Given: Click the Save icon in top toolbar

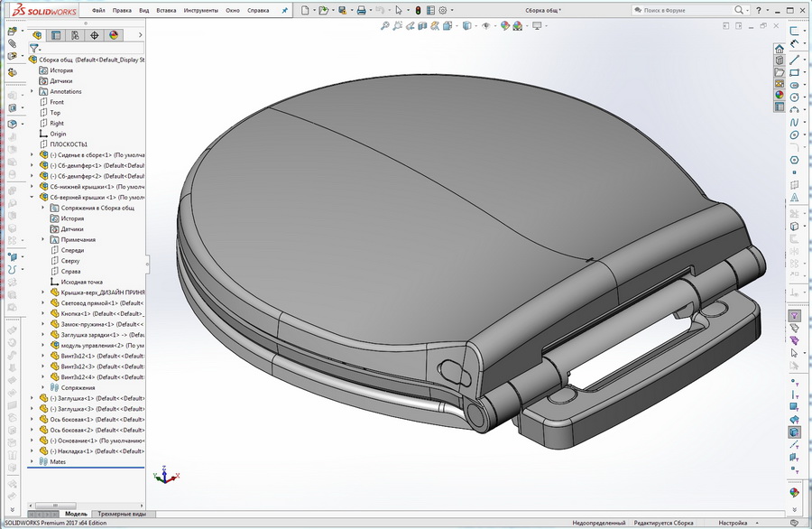Looking at the screenshot, I should [340, 10].
